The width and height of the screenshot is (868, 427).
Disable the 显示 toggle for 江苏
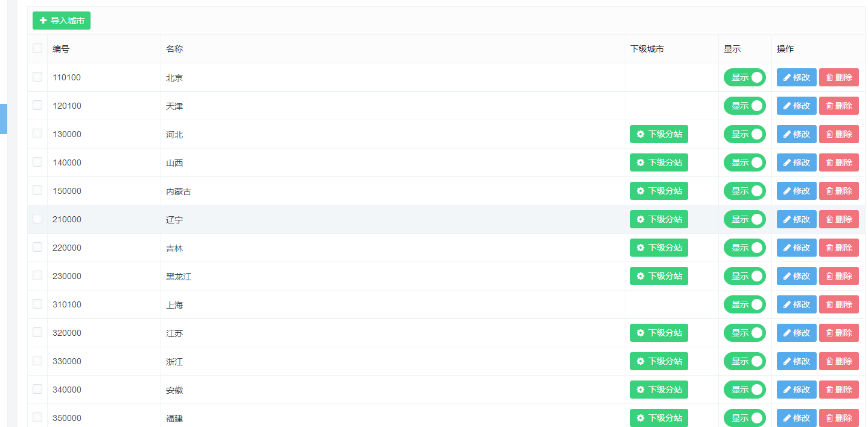[x=744, y=333]
